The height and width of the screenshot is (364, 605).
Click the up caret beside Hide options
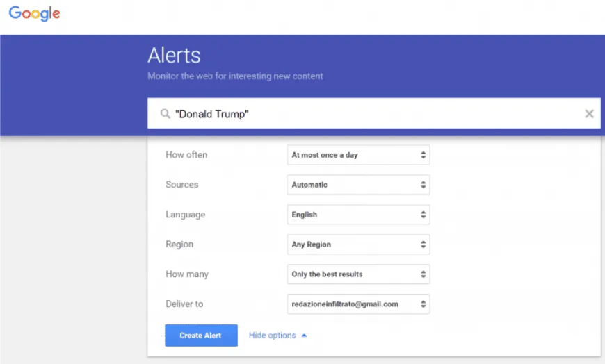[x=305, y=336]
